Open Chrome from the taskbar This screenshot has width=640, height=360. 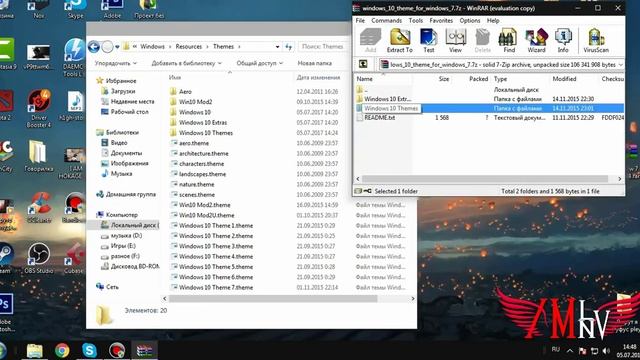[x=62, y=350]
